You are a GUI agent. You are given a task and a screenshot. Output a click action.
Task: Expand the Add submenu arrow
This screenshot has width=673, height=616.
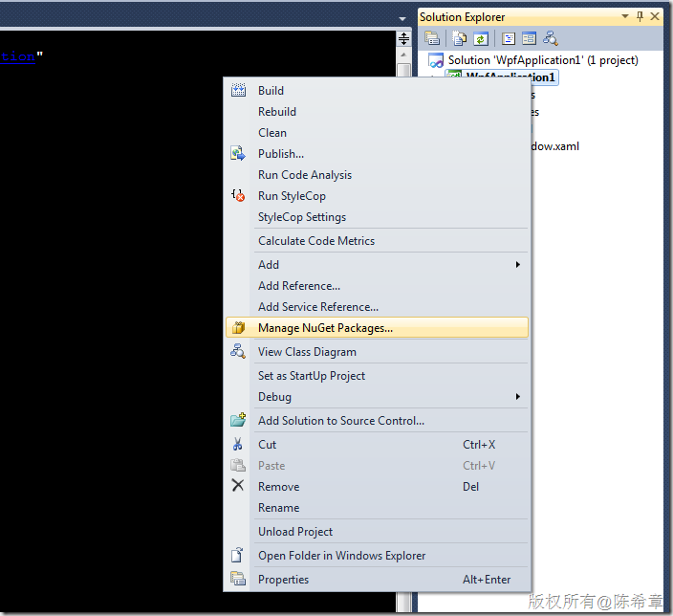pos(518,264)
